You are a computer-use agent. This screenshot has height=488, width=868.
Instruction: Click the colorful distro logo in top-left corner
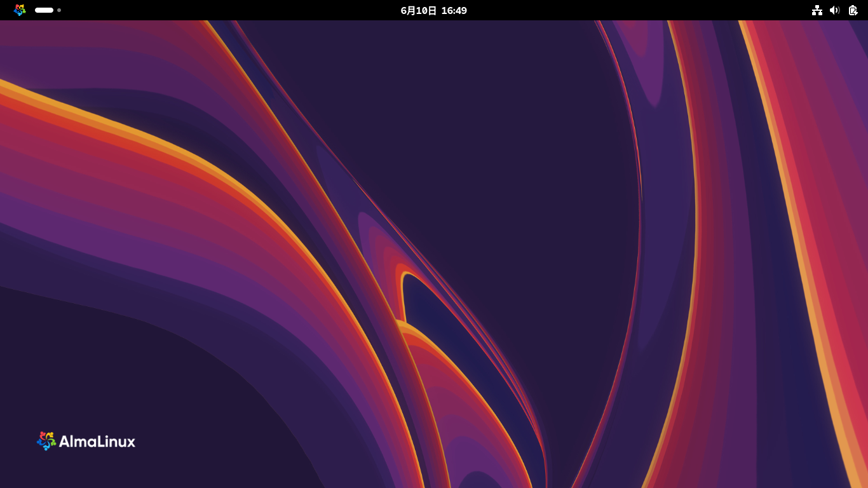point(20,10)
